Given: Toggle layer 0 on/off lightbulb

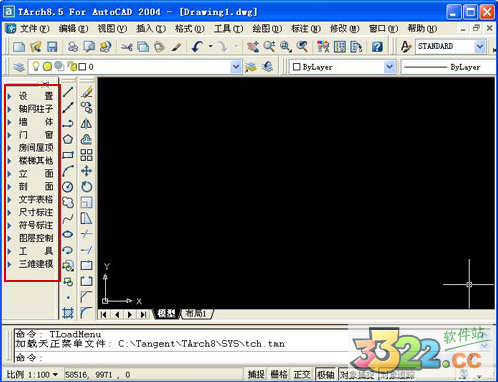Looking at the screenshot, I should [x=35, y=66].
